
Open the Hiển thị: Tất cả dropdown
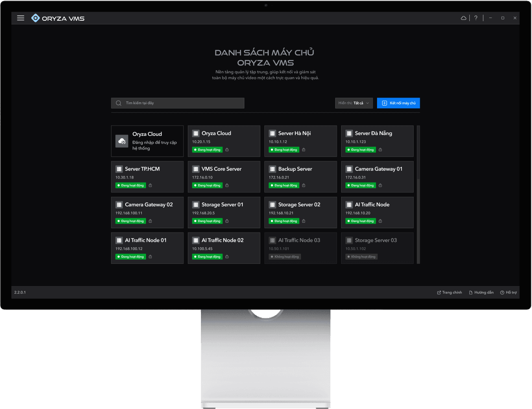pyautogui.click(x=354, y=103)
